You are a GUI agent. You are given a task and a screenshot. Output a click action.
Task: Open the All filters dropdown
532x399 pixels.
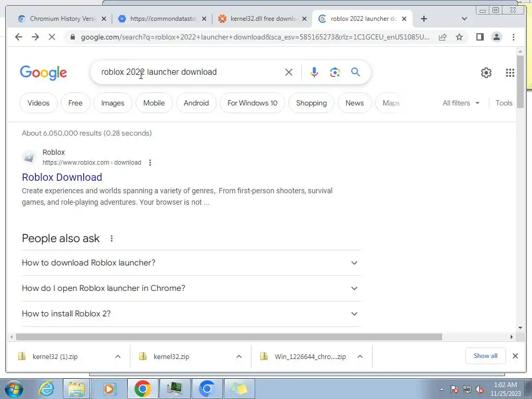[461, 103]
